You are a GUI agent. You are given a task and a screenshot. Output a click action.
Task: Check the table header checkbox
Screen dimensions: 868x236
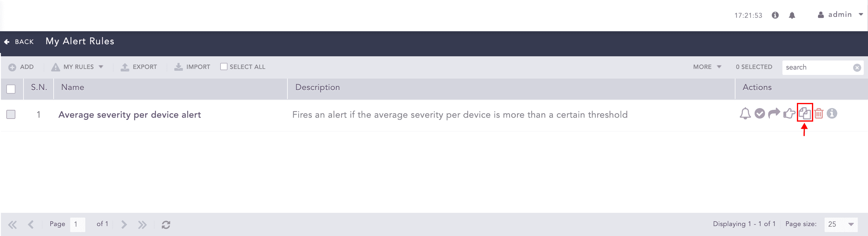click(11, 89)
